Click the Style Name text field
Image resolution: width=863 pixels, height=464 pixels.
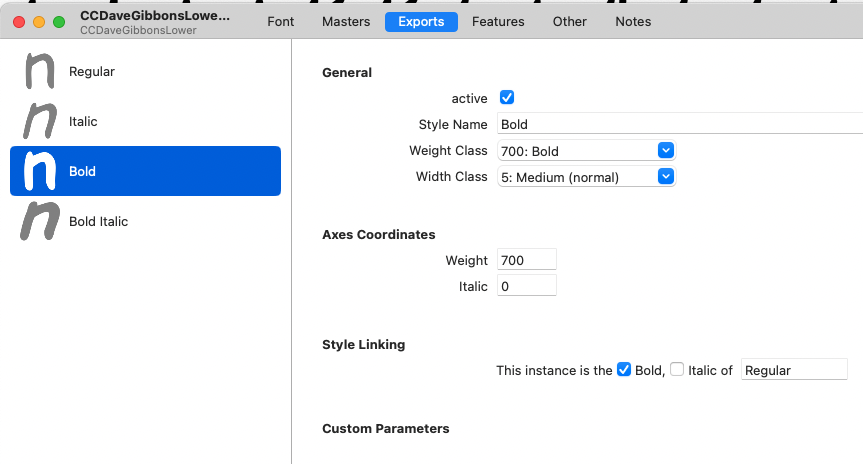[680, 125]
